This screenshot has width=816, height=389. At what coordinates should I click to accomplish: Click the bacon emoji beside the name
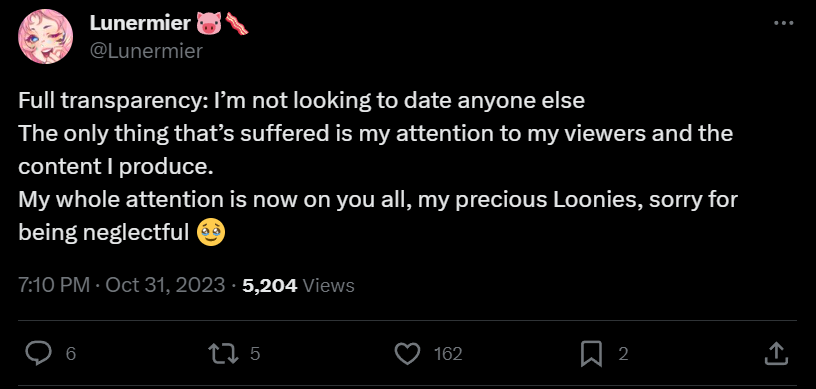coord(236,24)
